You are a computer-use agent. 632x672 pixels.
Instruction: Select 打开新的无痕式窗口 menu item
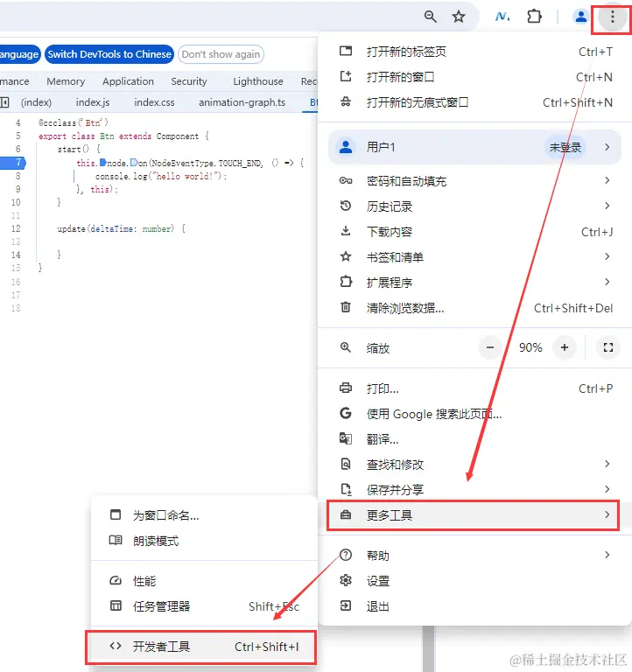click(x=475, y=102)
